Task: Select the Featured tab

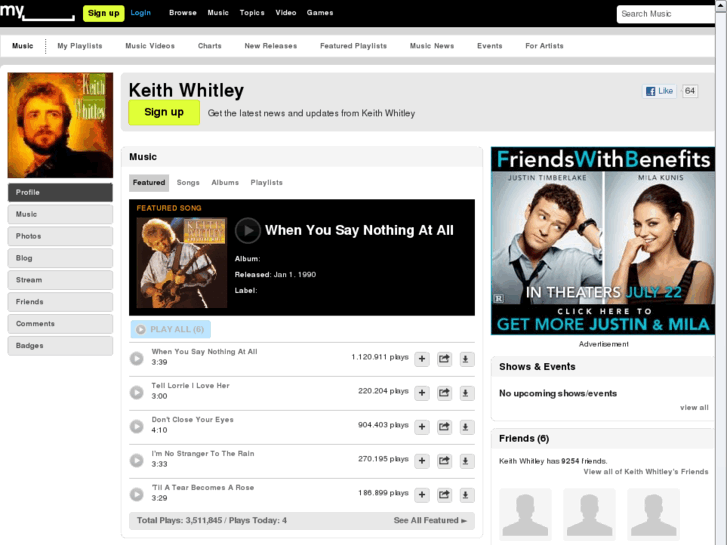Action: click(149, 183)
